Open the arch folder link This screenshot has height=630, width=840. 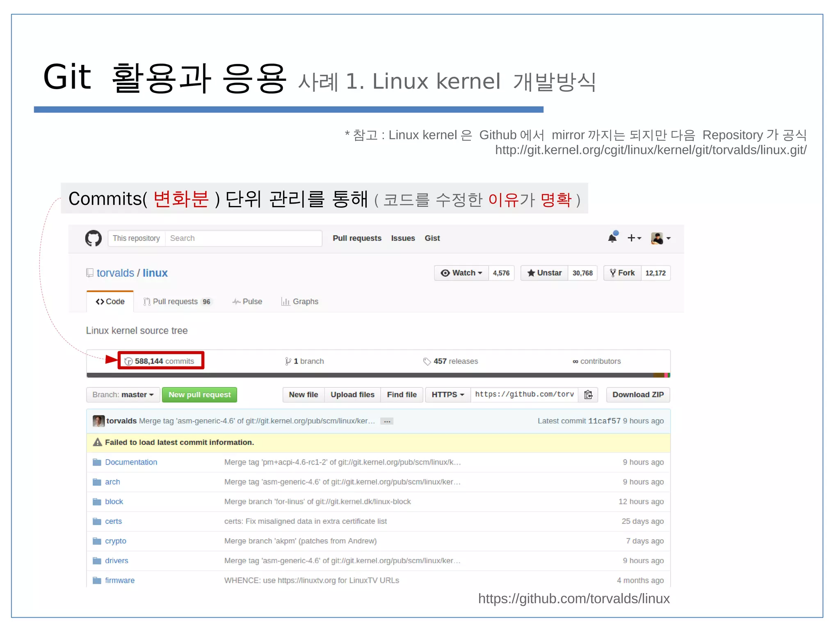(x=112, y=482)
